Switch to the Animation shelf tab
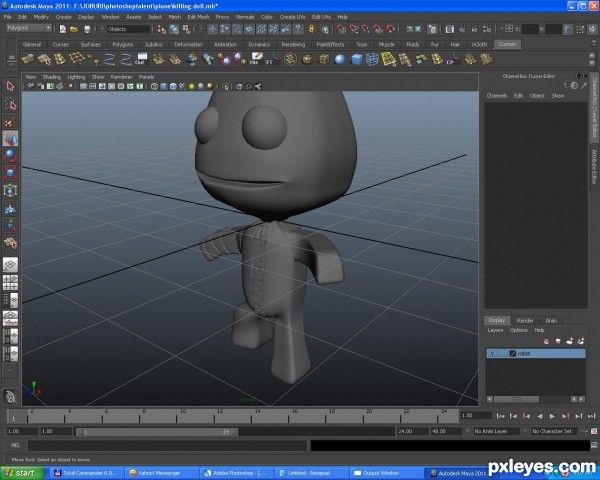The width and height of the screenshot is (600, 480). point(225,44)
